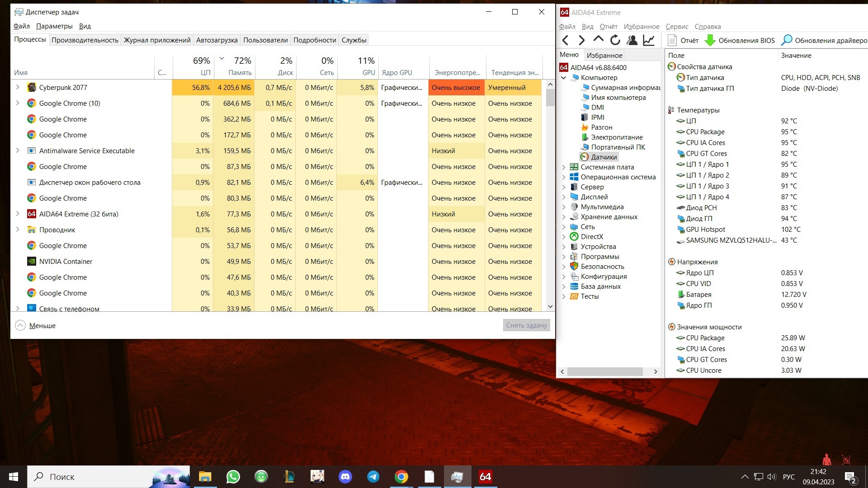
Task: Open File Explorer from taskbar
Action: point(205,477)
